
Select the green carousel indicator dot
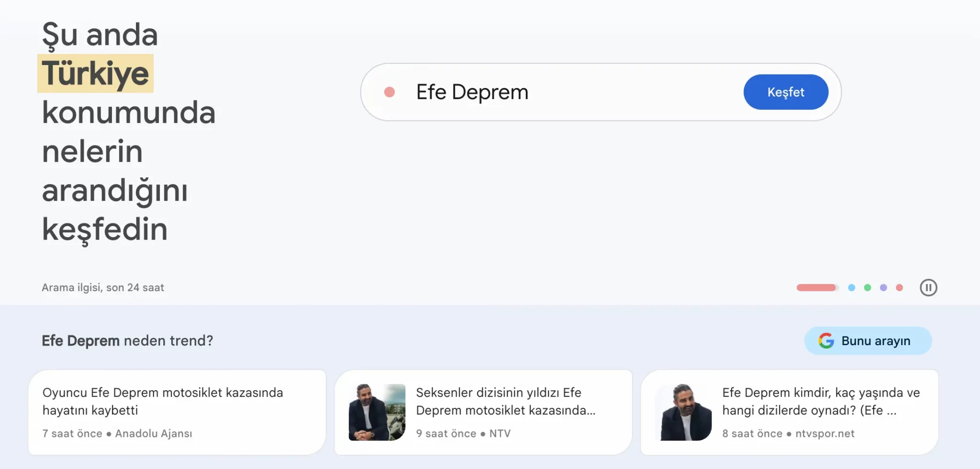click(868, 287)
